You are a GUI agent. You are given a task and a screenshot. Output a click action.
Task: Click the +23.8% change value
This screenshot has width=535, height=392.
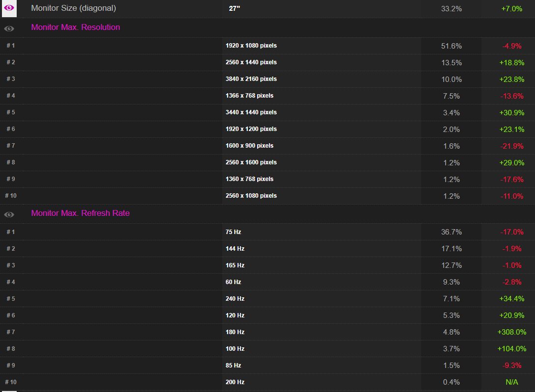pyautogui.click(x=511, y=79)
